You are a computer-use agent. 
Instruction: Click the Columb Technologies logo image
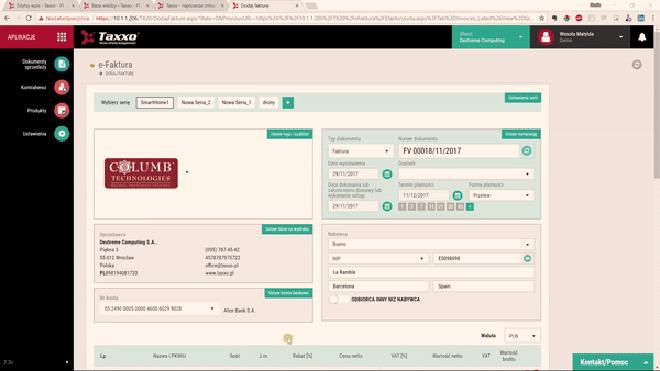(x=141, y=173)
